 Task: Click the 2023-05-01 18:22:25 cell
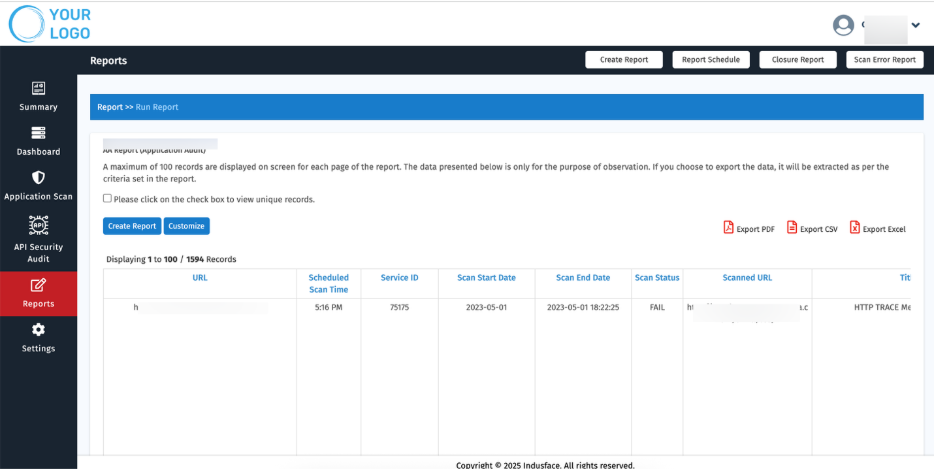[x=583, y=308]
